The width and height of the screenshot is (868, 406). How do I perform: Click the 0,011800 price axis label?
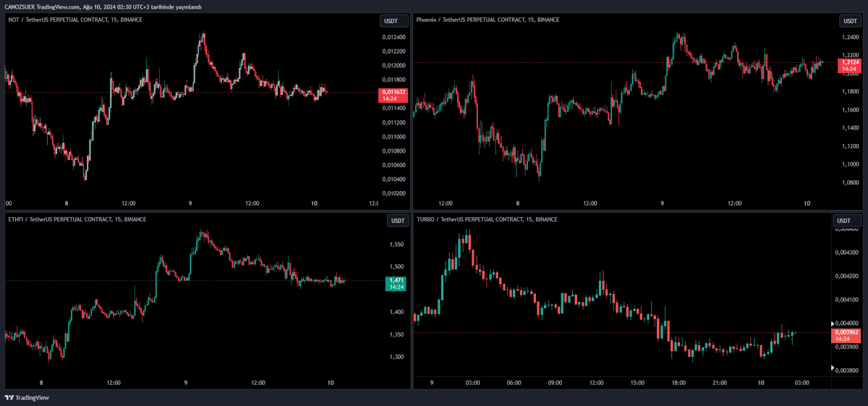[x=393, y=80]
